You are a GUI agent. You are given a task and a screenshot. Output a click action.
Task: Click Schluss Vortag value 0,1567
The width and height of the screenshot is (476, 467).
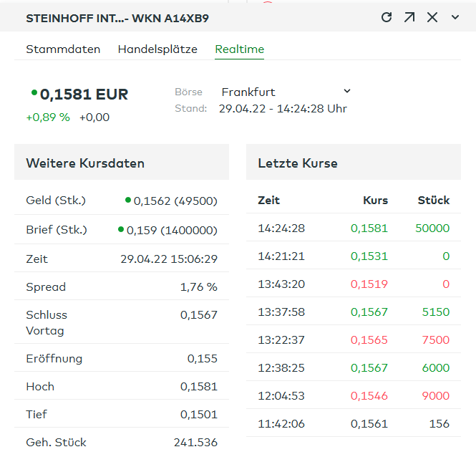click(199, 315)
